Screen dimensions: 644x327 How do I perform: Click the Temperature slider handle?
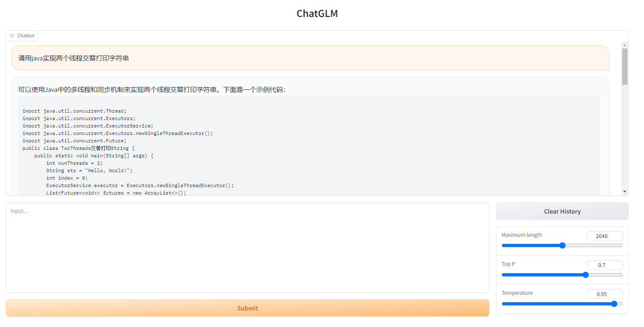tap(614, 304)
